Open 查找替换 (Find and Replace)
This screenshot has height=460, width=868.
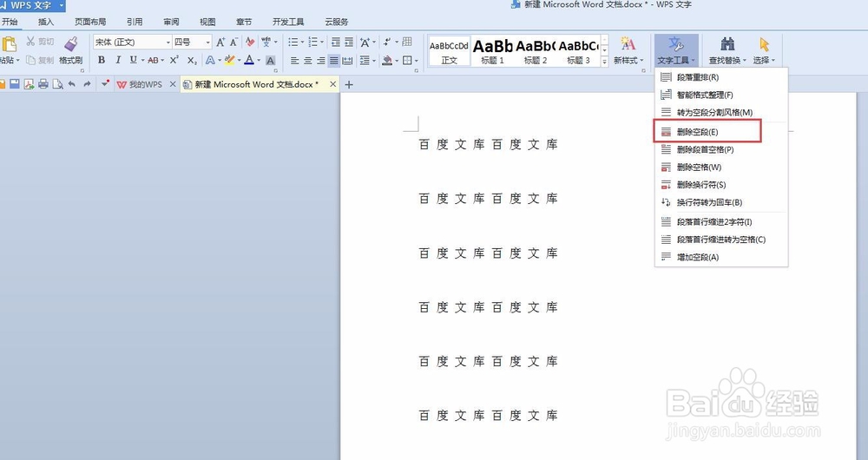pyautogui.click(x=727, y=50)
